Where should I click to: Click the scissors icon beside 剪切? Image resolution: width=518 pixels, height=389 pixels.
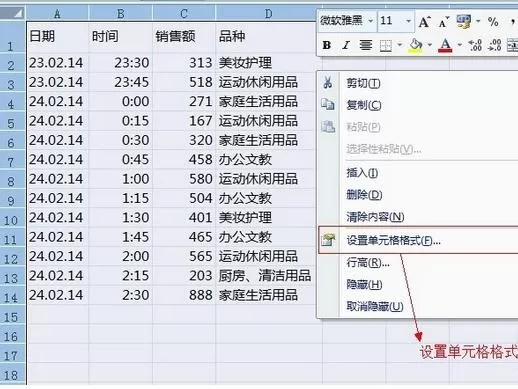point(328,82)
